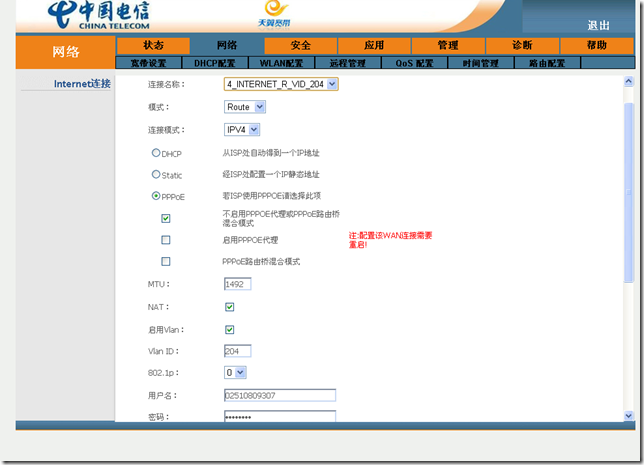Click the red 注:配置该WAN连接需要重启 note

(x=390, y=240)
